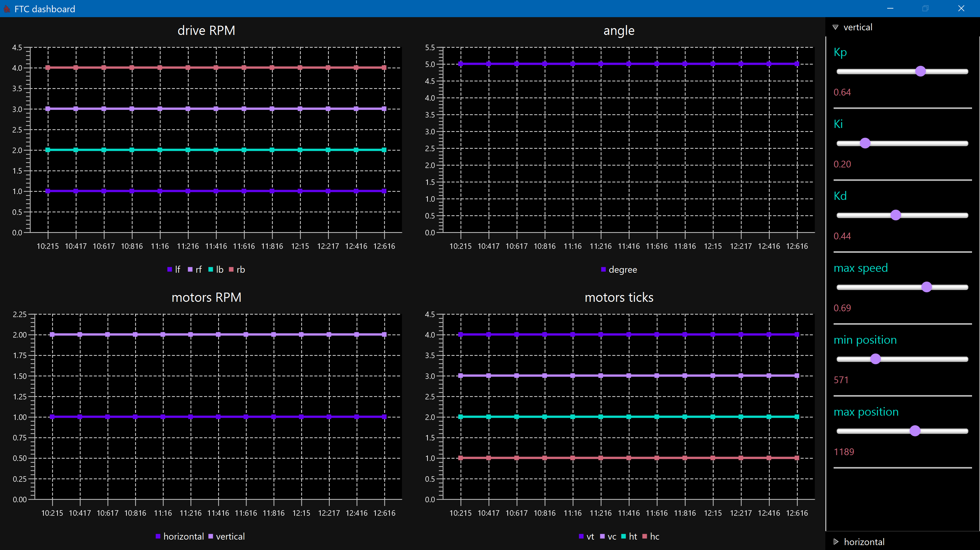The height and width of the screenshot is (550, 980).
Task: Click the min position slider handle
Action: coord(875,359)
